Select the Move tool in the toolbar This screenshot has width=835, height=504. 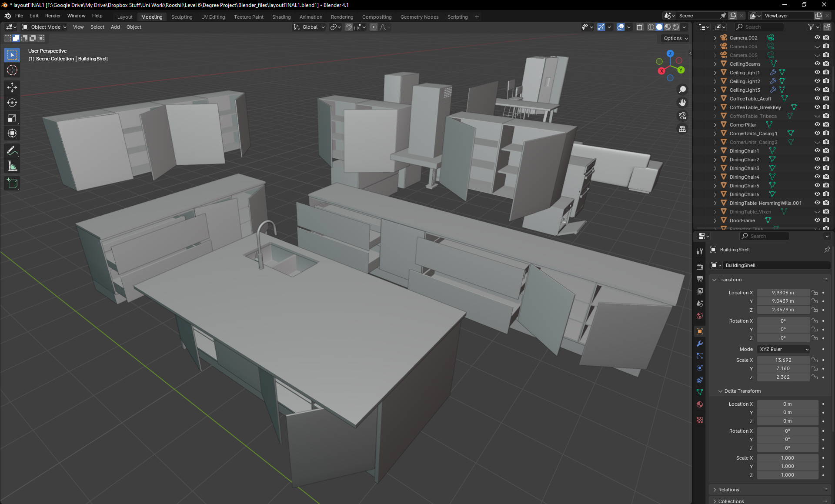point(12,87)
